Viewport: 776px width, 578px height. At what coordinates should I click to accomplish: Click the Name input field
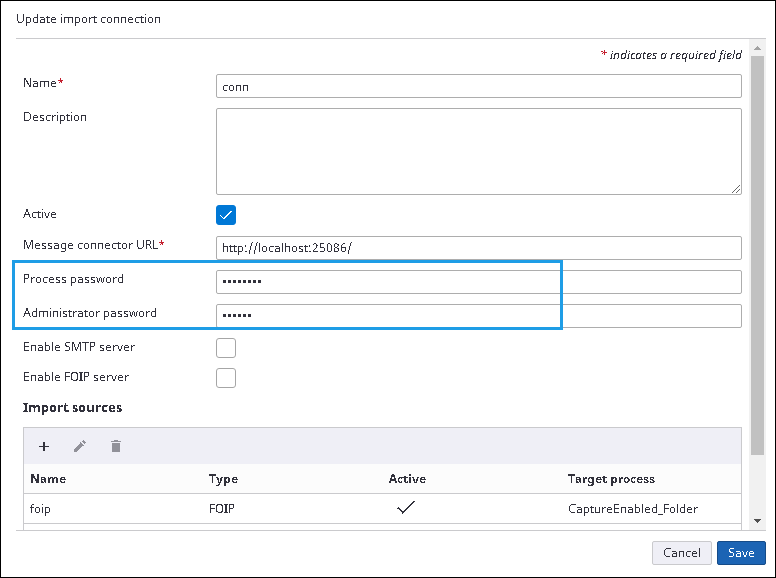pos(478,86)
